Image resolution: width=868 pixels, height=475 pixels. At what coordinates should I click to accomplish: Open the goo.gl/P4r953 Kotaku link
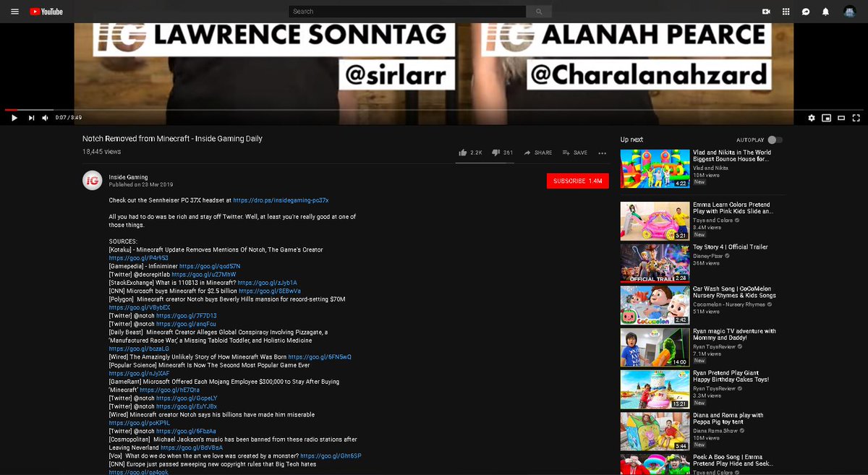pos(139,258)
